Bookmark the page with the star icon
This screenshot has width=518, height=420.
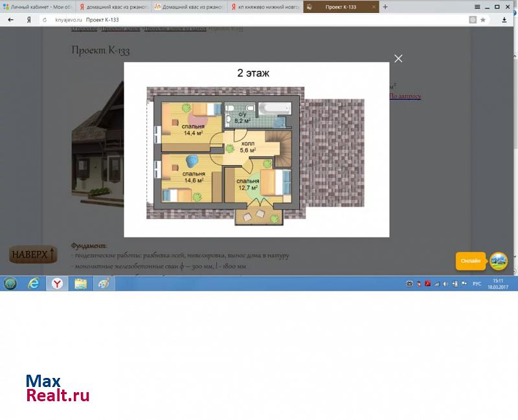[x=483, y=20]
